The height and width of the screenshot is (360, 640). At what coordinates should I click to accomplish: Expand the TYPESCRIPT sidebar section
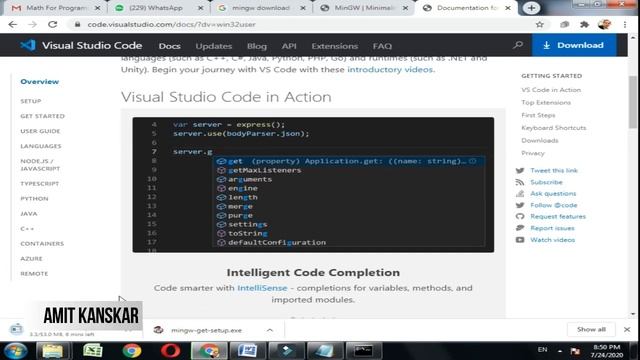(40, 184)
